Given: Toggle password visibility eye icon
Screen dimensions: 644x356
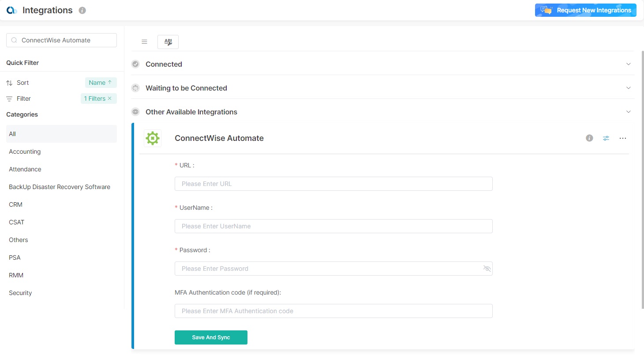Looking at the screenshot, I should pyautogui.click(x=487, y=269).
